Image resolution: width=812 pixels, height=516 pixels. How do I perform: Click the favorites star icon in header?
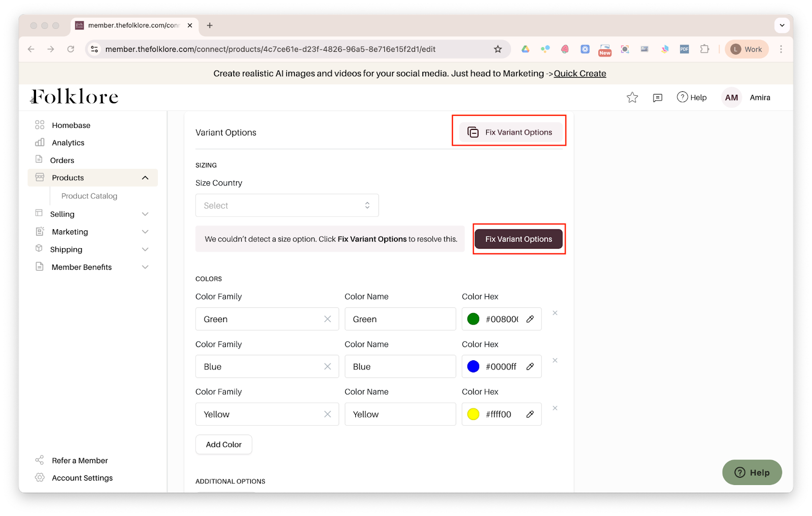(x=632, y=97)
